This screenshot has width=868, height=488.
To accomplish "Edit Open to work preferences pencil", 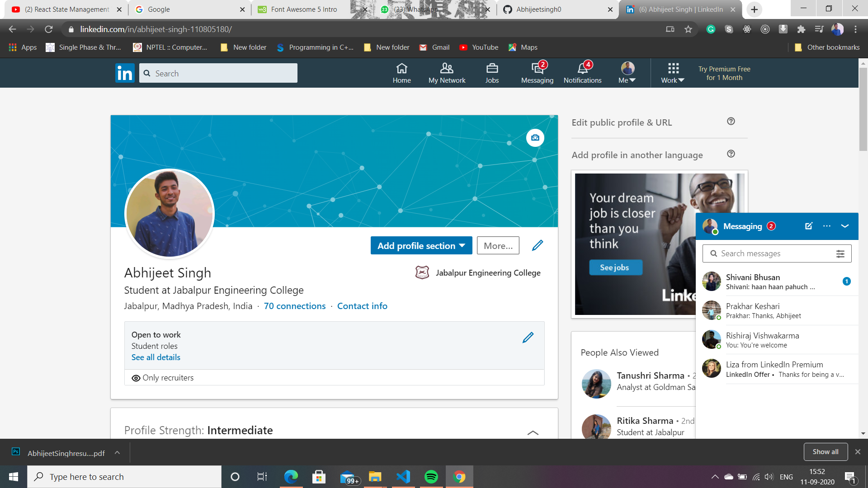I will point(528,338).
